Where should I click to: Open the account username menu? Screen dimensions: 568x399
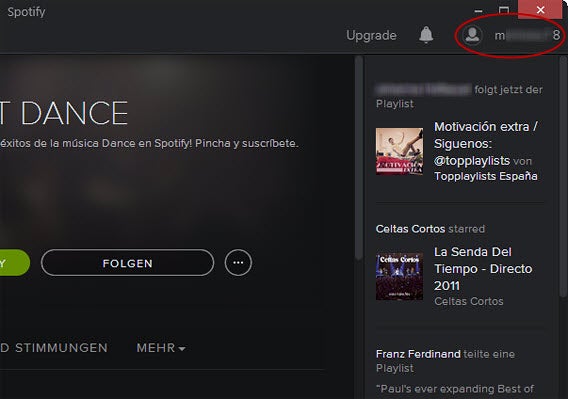(527, 35)
